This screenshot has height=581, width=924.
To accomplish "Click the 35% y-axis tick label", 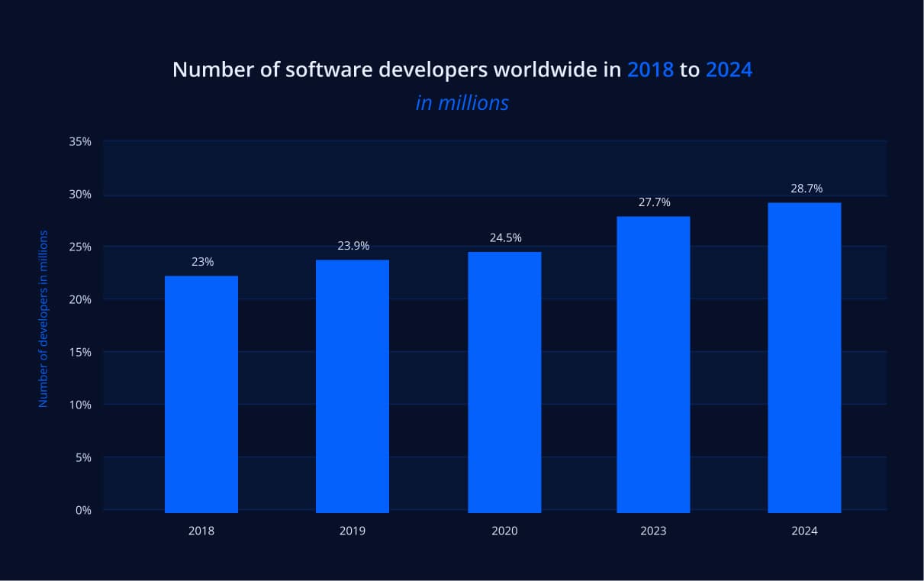I will 79,141.
